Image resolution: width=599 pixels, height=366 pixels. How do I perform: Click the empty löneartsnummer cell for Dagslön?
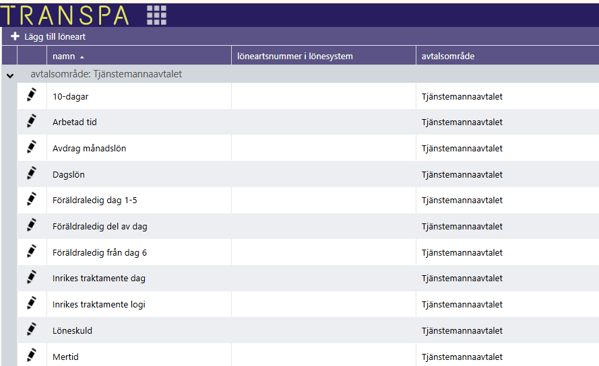[x=324, y=174]
